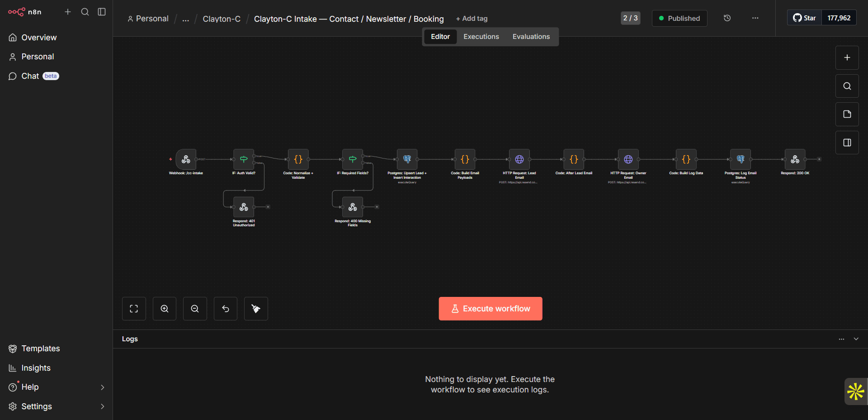The image size is (868, 420).
Task: Switch to the Evaluations tab
Action: pyautogui.click(x=531, y=36)
